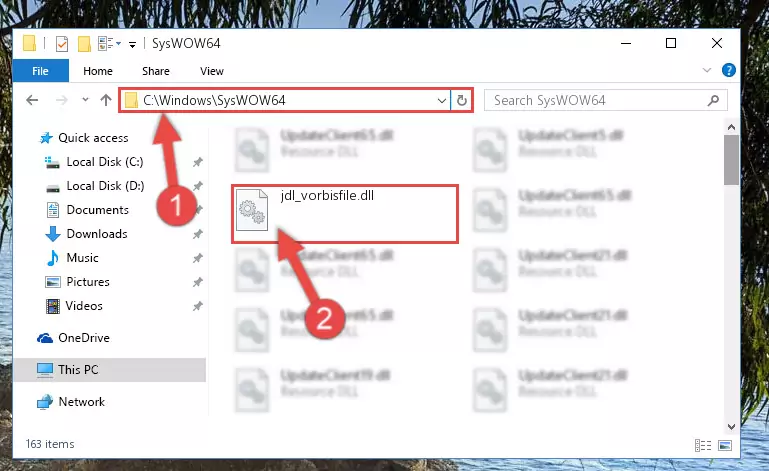This screenshot has height=471, width=769.
Task: Refresh the SysWOW64 folder
Action: point(461,101)
